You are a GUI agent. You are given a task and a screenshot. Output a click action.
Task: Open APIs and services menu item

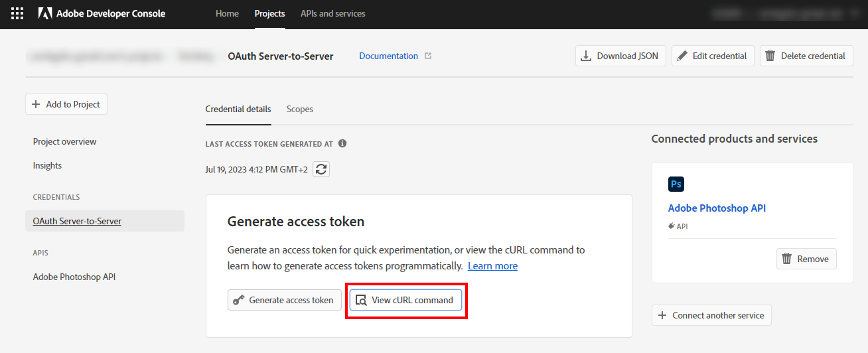[x=332, y=13]
